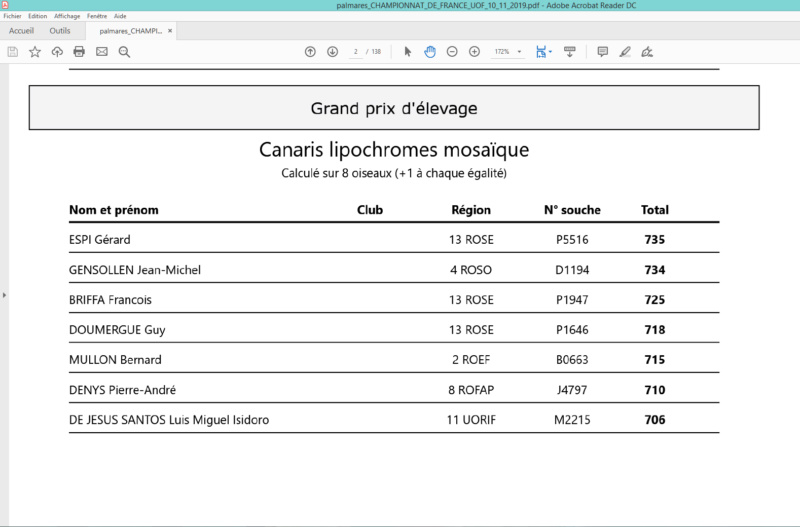800x527 pixels.
Task: Click the name MULLON Bernard
Action: 115,360
